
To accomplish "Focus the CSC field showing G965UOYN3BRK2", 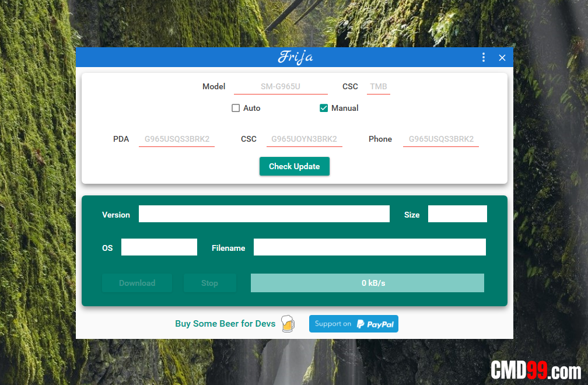I will (x=304, y=139).
